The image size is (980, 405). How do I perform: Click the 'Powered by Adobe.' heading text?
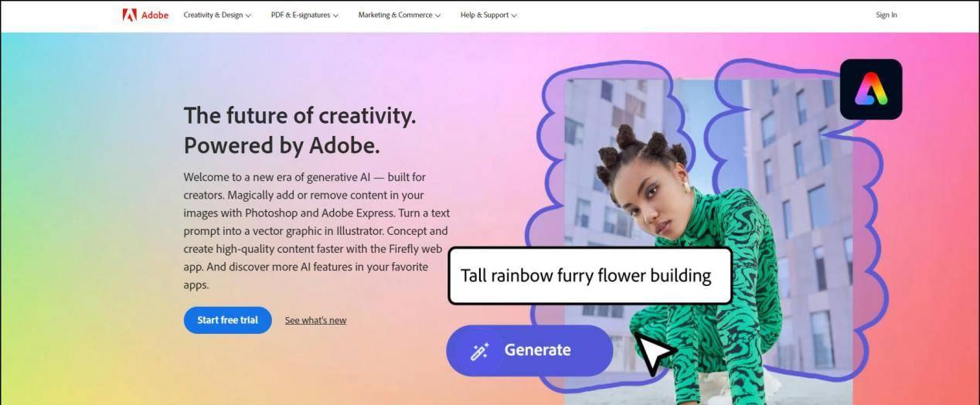coord(281,145)
